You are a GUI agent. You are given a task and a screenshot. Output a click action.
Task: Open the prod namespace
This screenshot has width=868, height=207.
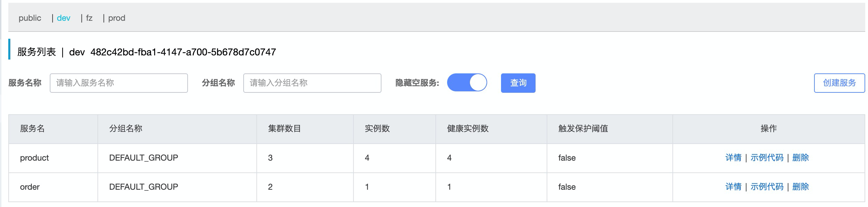point(117,18)
